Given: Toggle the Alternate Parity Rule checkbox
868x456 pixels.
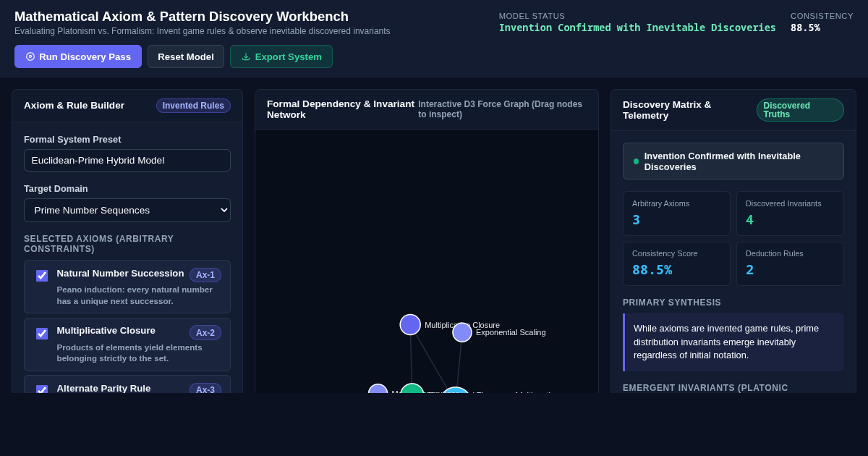Looking at the screenshot, I should 42,389.
